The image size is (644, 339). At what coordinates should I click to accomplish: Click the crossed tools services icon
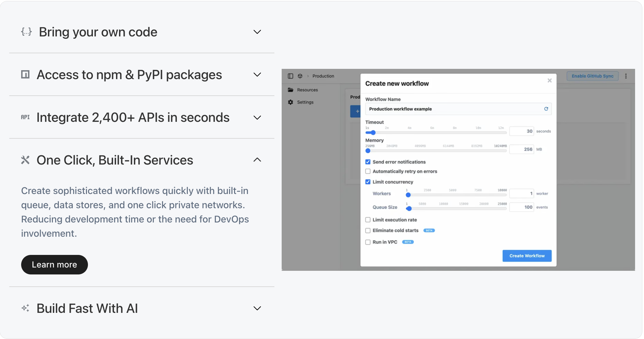(25, 160)
